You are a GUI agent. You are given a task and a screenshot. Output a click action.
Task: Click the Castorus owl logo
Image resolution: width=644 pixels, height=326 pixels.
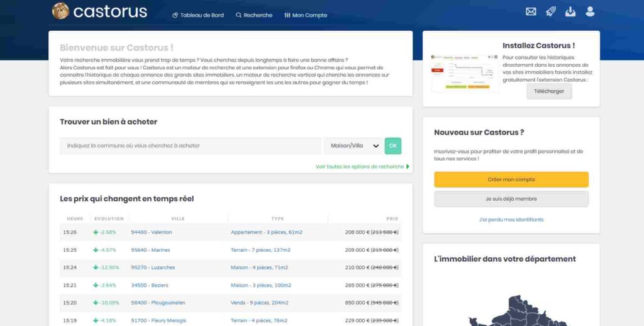(x=60, y=11)
